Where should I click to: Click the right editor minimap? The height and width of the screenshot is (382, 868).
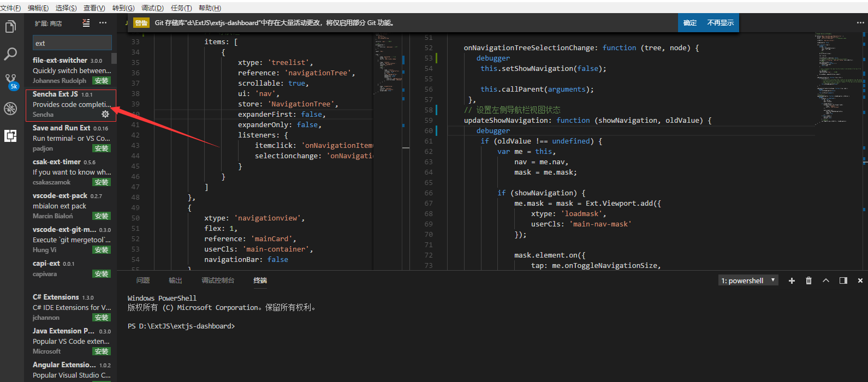coord(838,150)
